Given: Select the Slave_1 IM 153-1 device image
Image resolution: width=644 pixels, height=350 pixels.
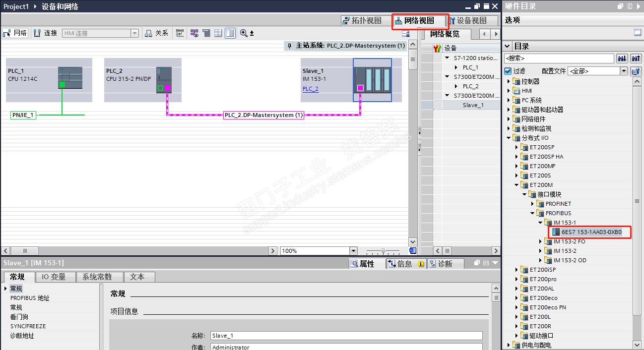Looking at the screenshot, I should pyautogui.click(x=372, y=80).
